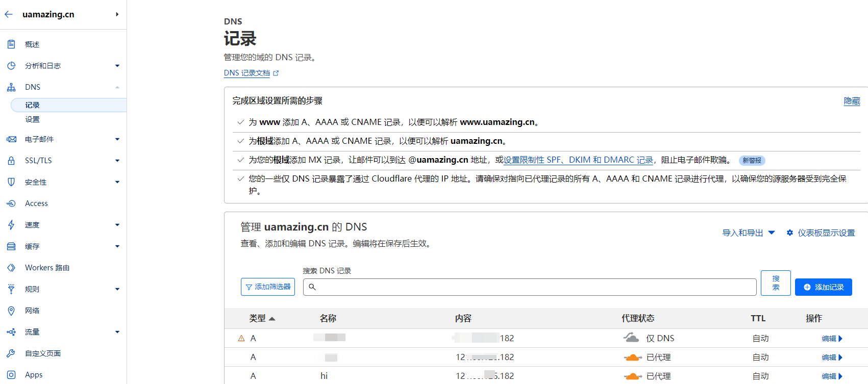Open the domain switcher arrow next to uamazing.cn
Image resolution: width=868 pixels, height=384 pixels.
pos(117,14)
